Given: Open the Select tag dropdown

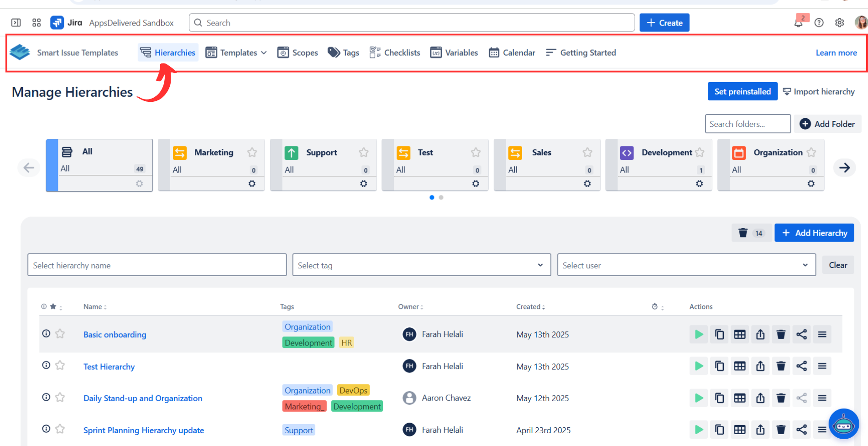Looking at the screenshot, I should click(x=421, y=265).
